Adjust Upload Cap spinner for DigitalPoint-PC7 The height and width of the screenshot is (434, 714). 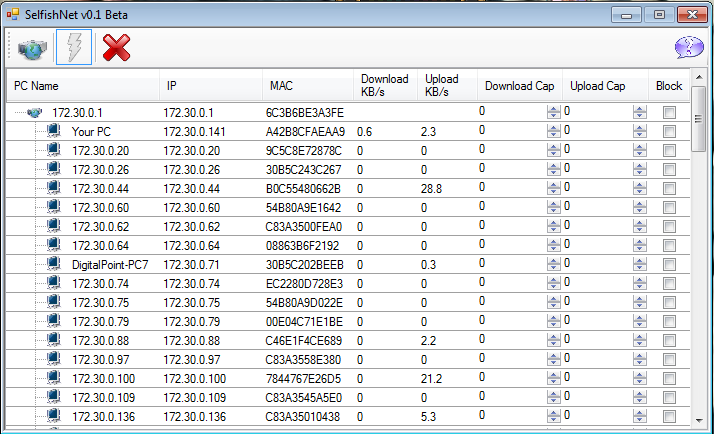coord(639,264)
